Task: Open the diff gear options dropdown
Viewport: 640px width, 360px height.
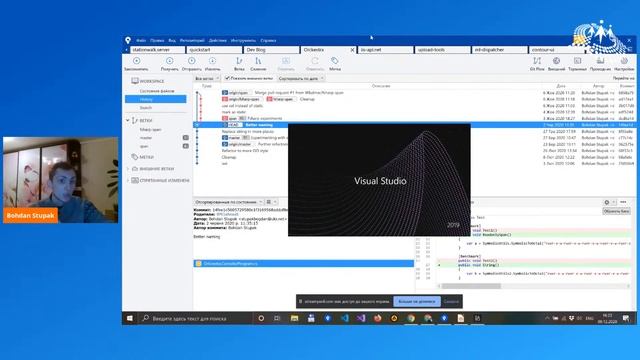Action: pyautogui.click(x=609, y=202)
